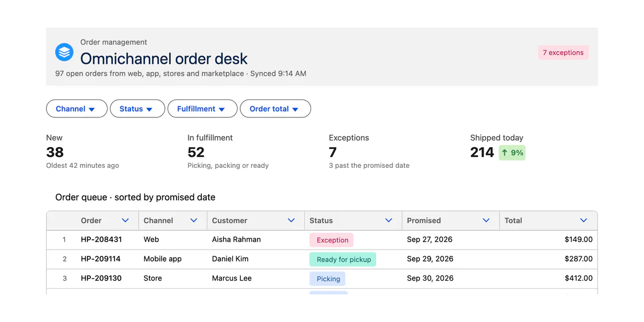Image resolution: width=644 pixels, height=322 pixels.
Task: Open the Status column header chevron
Action: click(389, 221)
